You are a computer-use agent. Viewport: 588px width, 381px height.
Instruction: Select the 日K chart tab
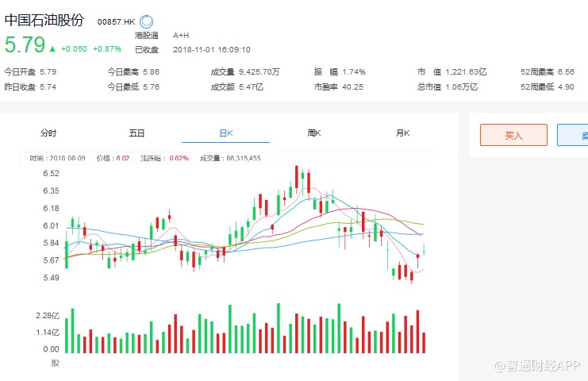225,133
